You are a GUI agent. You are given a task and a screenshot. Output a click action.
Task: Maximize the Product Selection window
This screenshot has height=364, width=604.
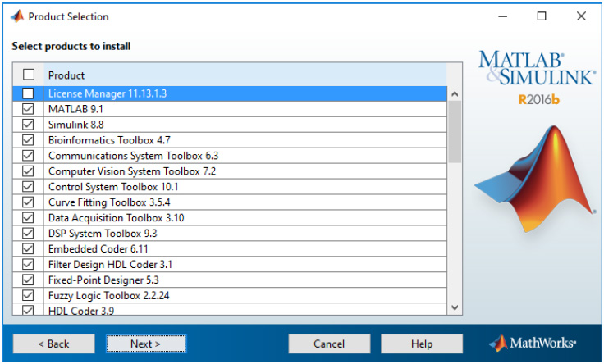tap(542, 16)
